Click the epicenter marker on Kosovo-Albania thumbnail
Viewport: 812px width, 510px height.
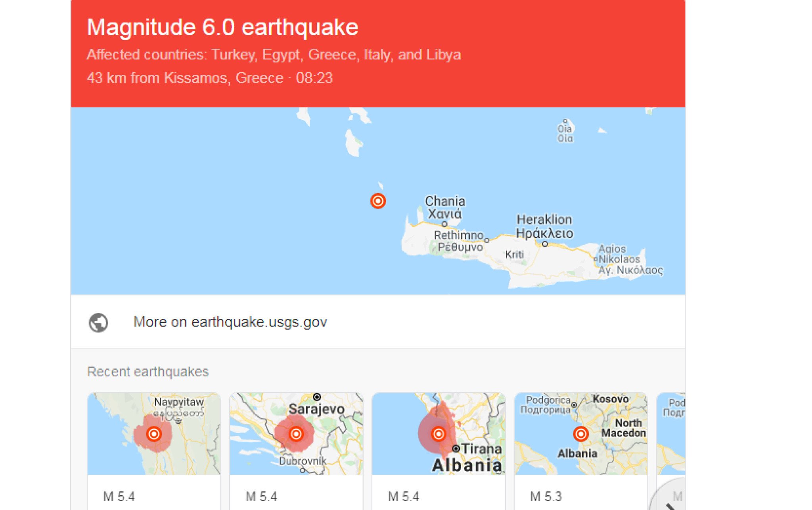[580, 433]
